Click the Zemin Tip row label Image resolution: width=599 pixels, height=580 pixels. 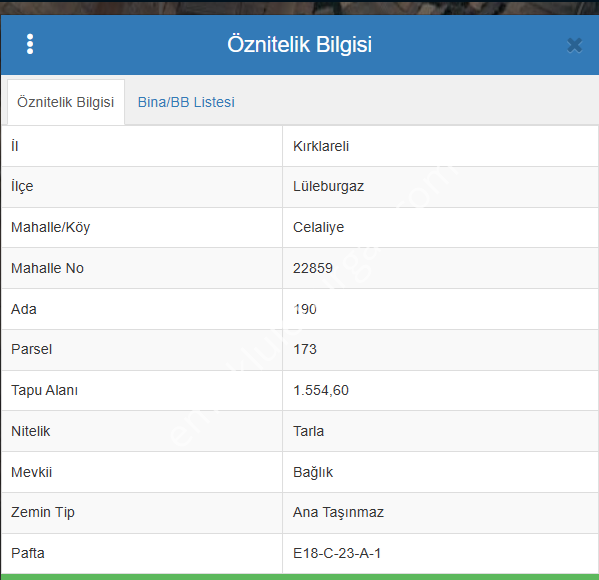43,512
